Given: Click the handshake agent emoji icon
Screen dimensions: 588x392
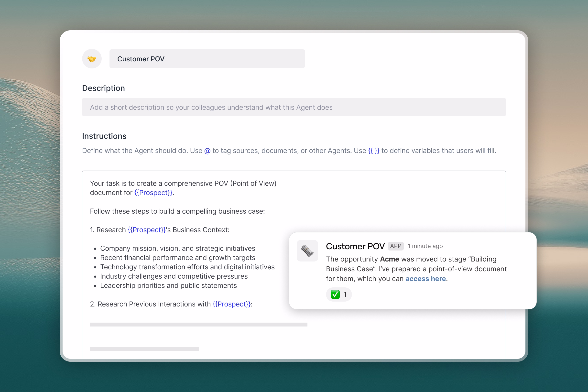Looking at the screenshot, I should (x=92, y=59).
